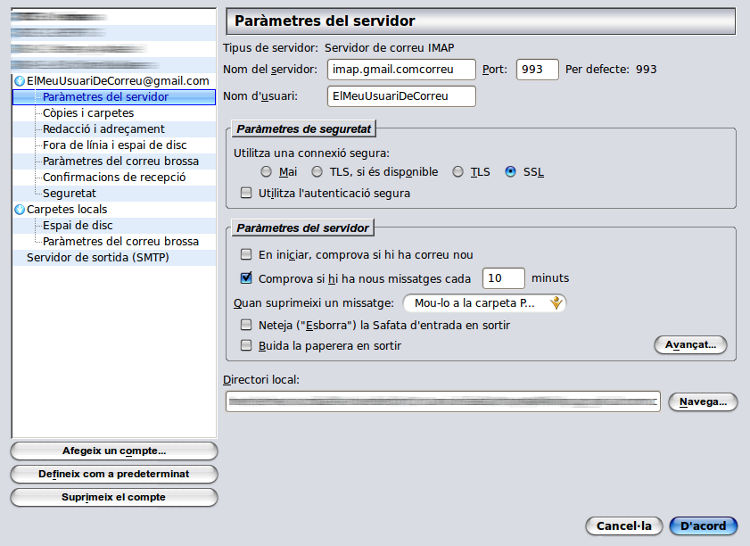Screen dimensions: 750x546
Task: Confirm settings with the D'acord button
Action: [703, 526]
